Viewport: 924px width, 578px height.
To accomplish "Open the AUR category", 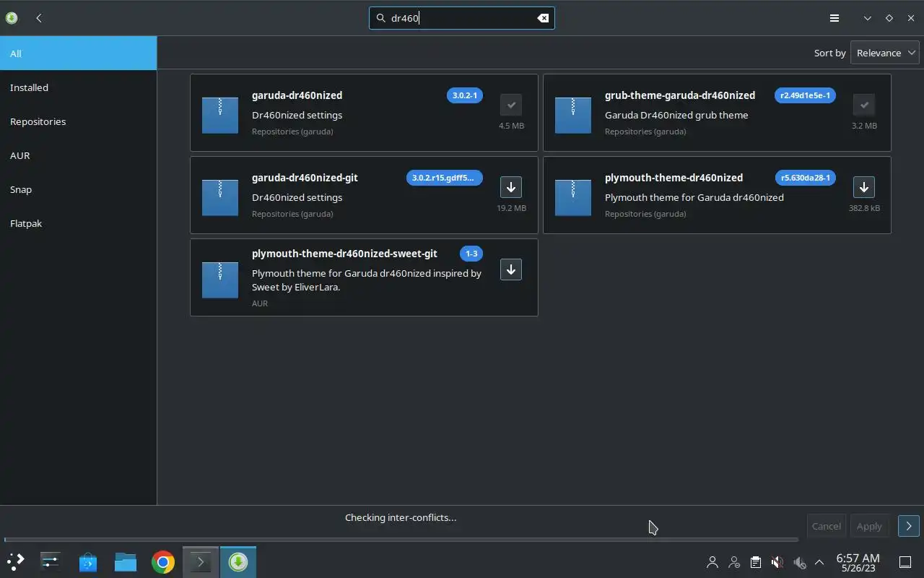I will [x=78, y=155].
